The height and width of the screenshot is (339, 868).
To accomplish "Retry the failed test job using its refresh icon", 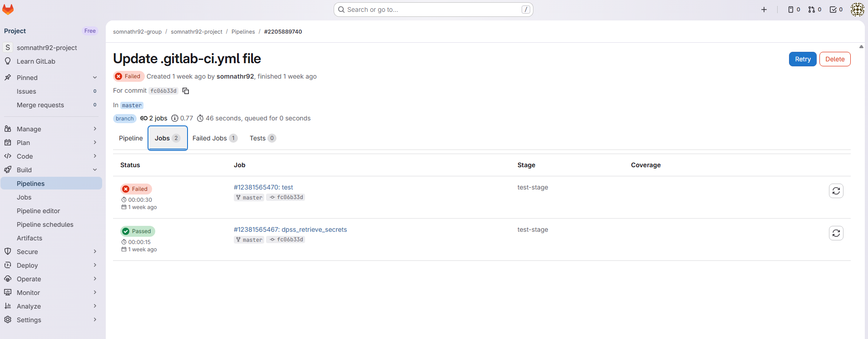I will point(836,191).
